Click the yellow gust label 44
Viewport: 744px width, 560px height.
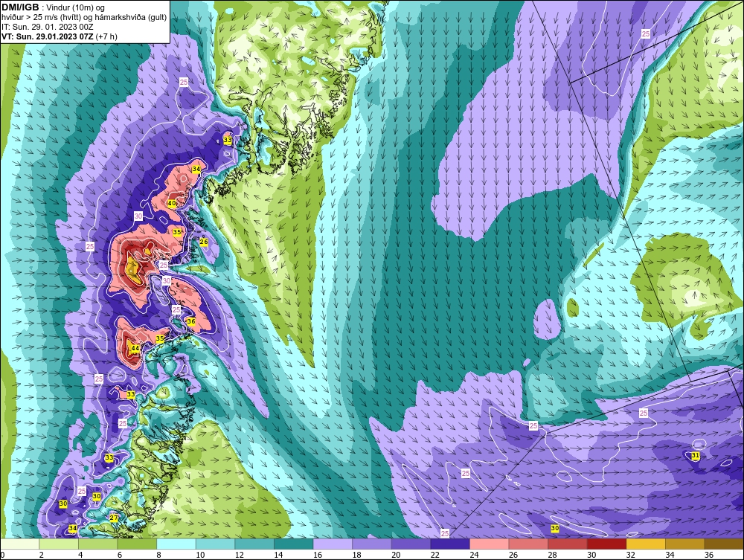pyautogui.click(x=135, y=348)
